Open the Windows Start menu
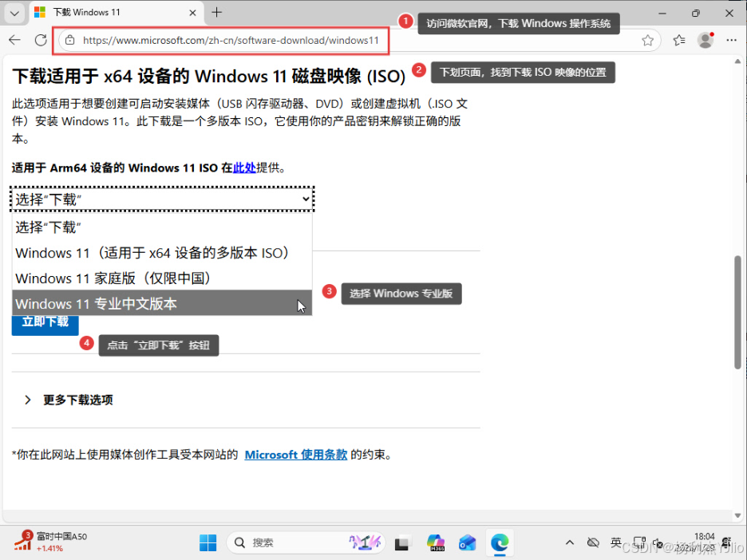Screen dimensions: 747x560 pyautogui.click(x=207, y=542)
